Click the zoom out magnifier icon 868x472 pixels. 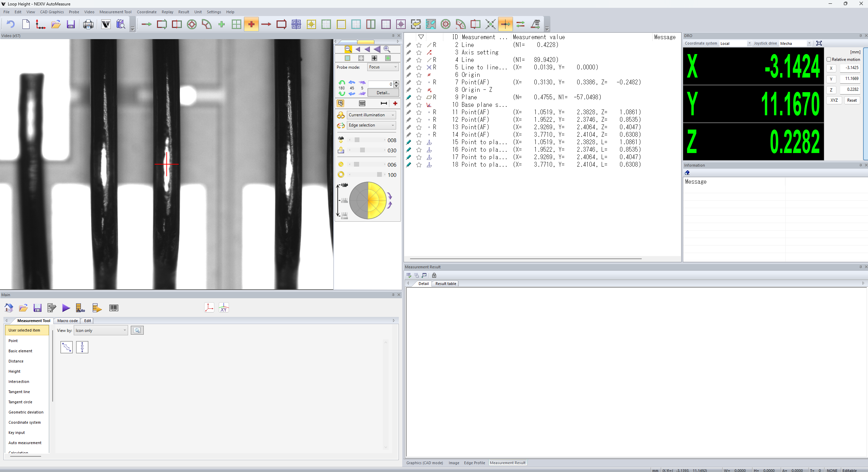(x=348, y=49)
